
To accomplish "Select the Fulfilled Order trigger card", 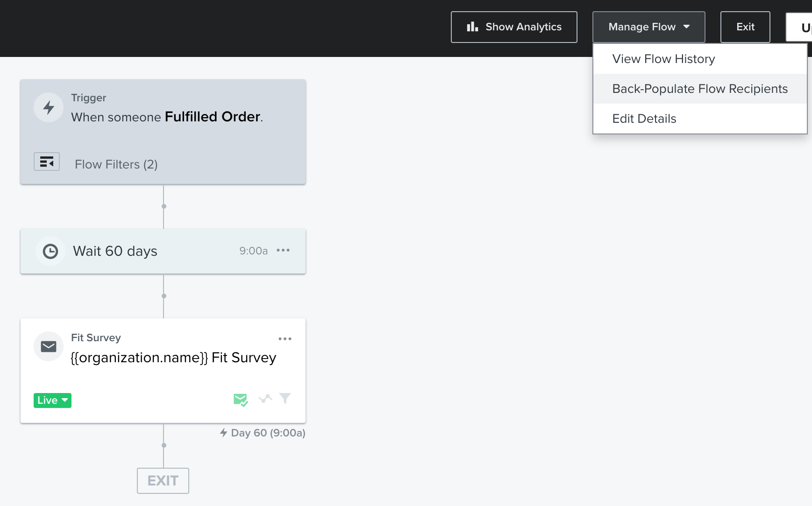I will (x=163, y=132).
